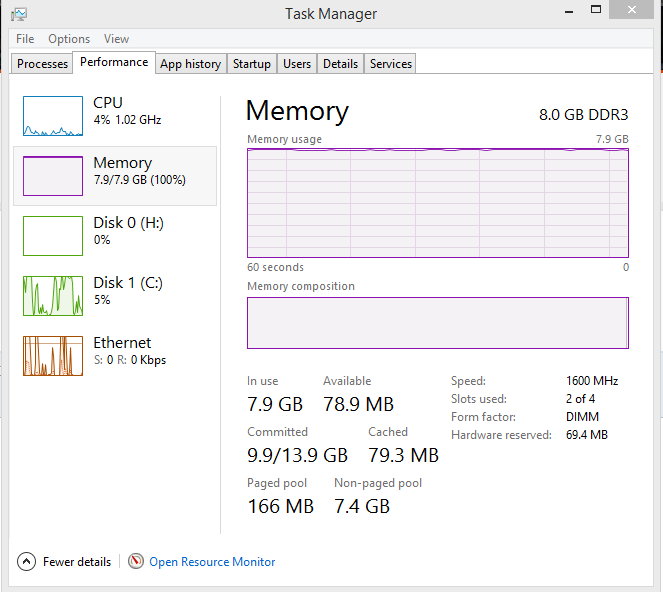Click the '8.0 GB DDR3' text

click(x=584, y=115)
